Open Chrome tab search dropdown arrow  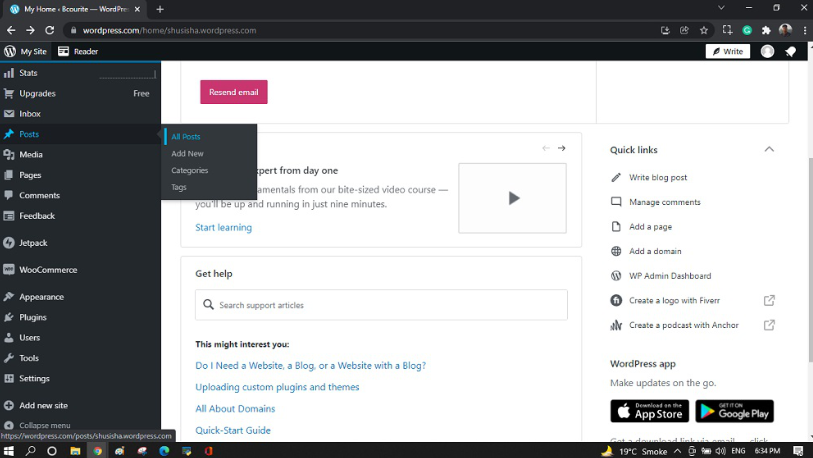(x=721, y=8)
